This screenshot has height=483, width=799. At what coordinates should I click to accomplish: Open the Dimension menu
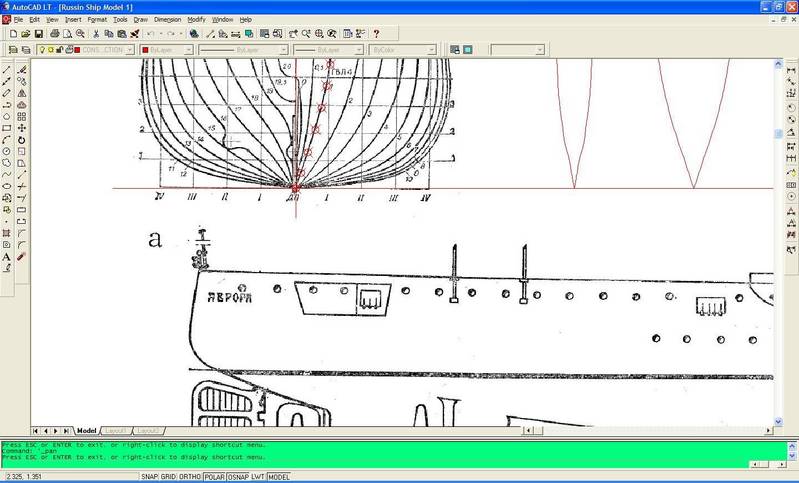tap(167, 19)
